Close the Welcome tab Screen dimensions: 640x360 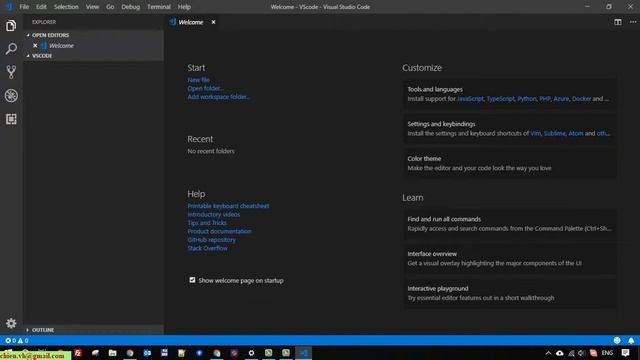213,22
